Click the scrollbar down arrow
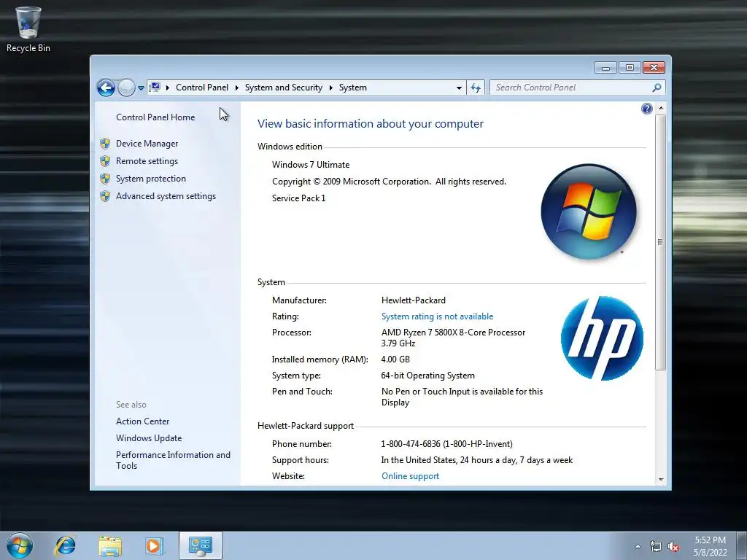The height and width of the screenshot is (560, 747). [x=661, y=480]
